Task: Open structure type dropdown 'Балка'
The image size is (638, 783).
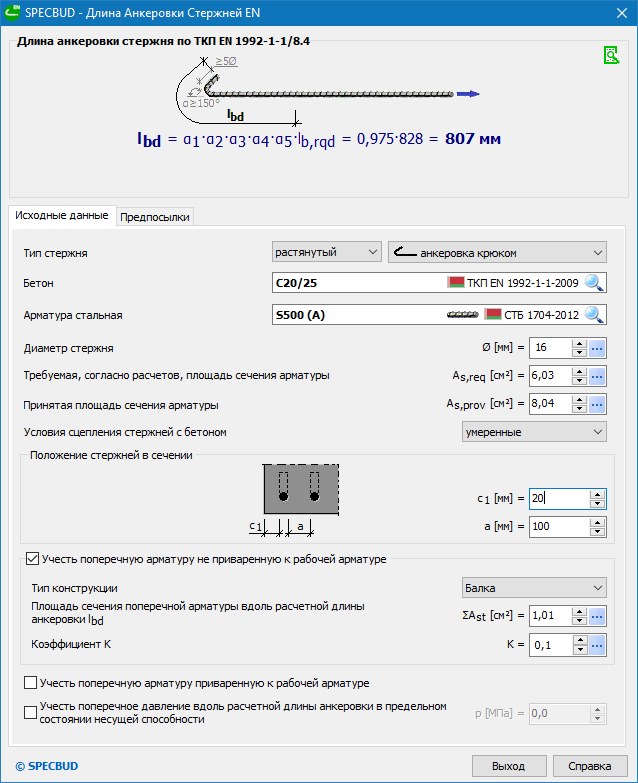Action: pos(534,587)
